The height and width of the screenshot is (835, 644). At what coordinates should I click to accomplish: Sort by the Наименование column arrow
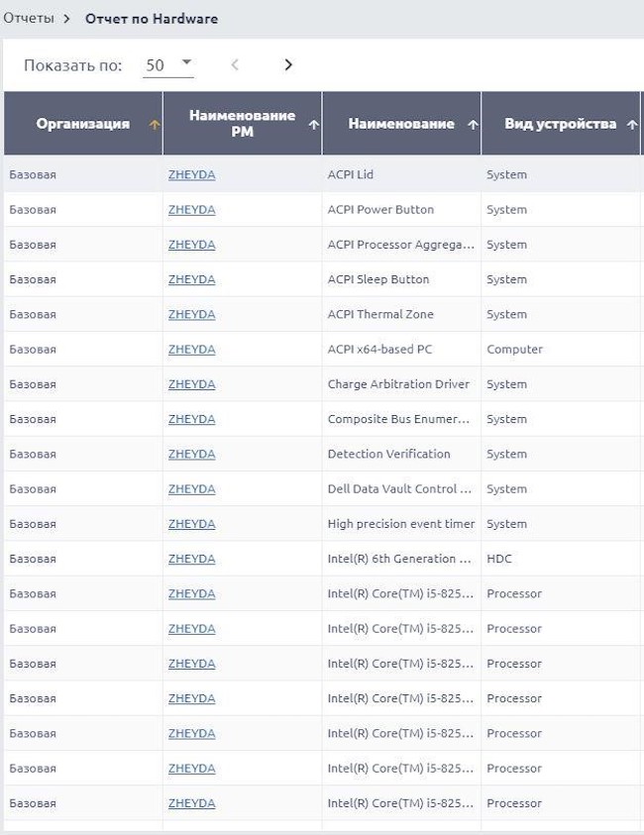click(x=473, y=125)
